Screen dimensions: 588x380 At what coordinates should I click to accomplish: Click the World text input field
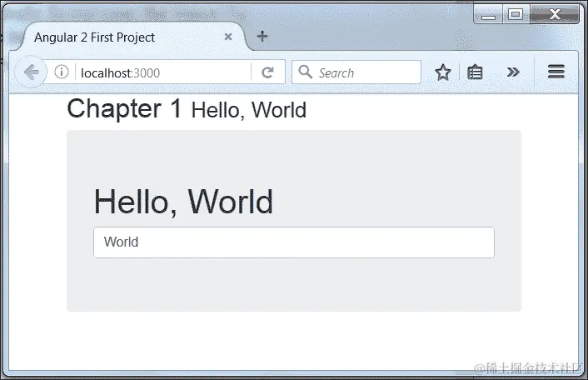[x=294, y=242]
